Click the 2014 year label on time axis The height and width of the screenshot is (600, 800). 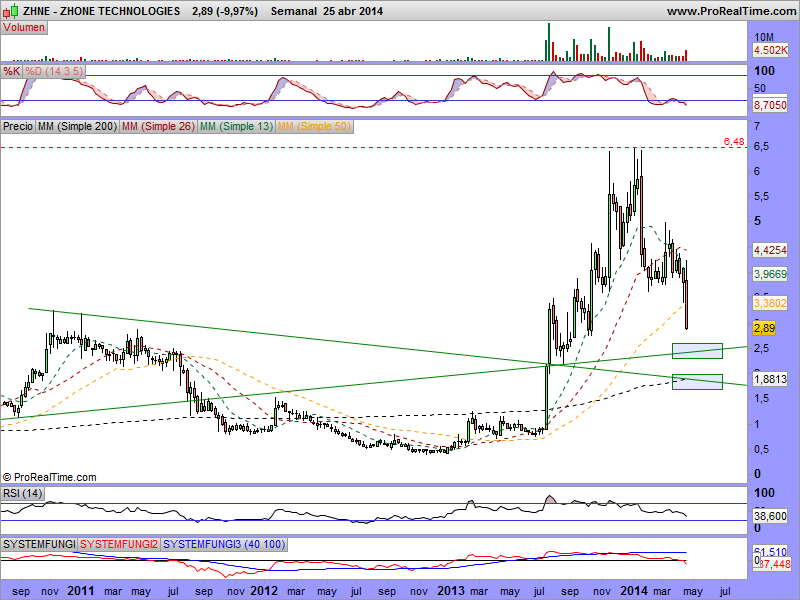pos(634,591)
